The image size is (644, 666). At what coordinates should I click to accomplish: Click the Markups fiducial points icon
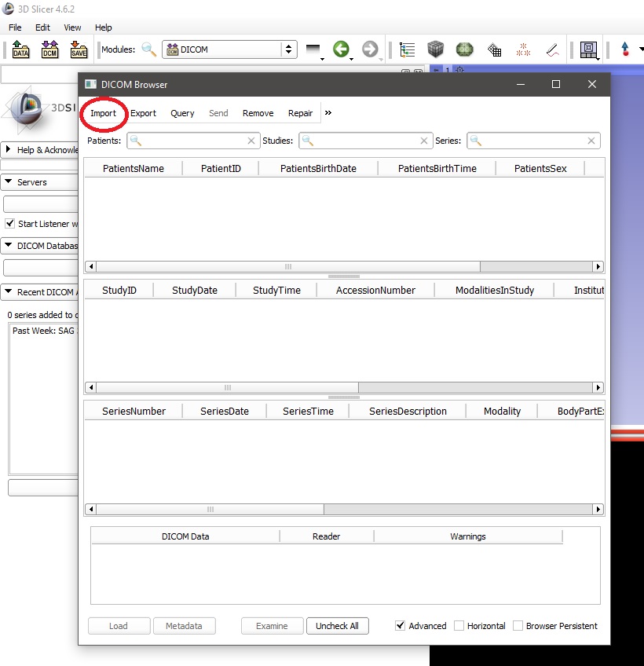[x=523, y=49]
